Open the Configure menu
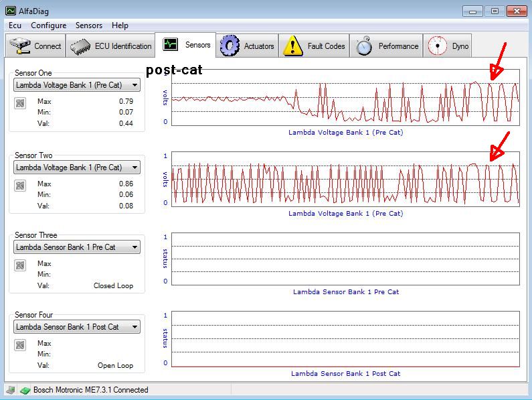This screenshot has height=400, width=532. [x=48, y=25]
